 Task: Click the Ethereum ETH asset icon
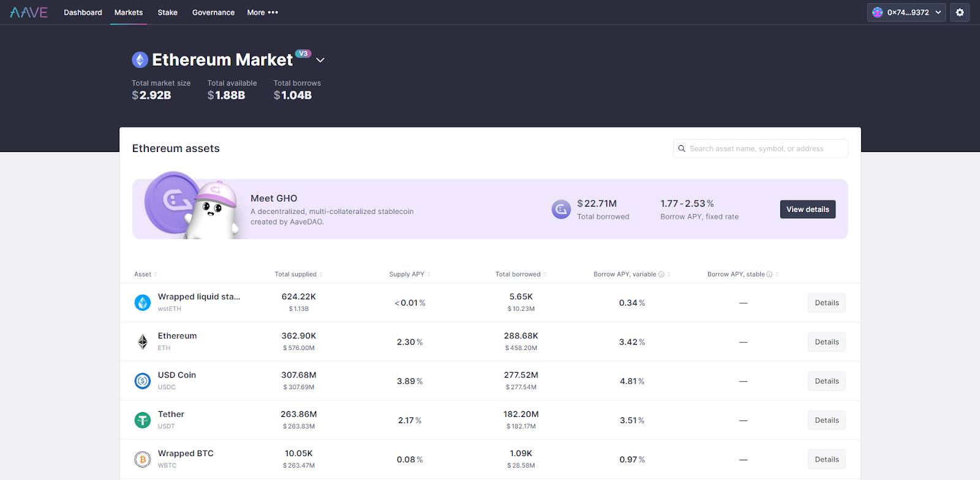(142, 341)
